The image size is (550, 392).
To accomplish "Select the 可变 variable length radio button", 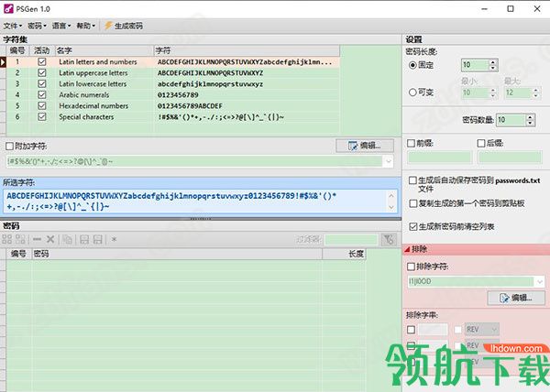I will [x=412, y=93].
